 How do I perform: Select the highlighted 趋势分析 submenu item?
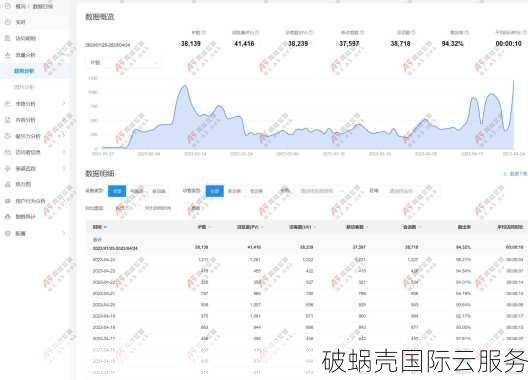(x=24, y=71)
